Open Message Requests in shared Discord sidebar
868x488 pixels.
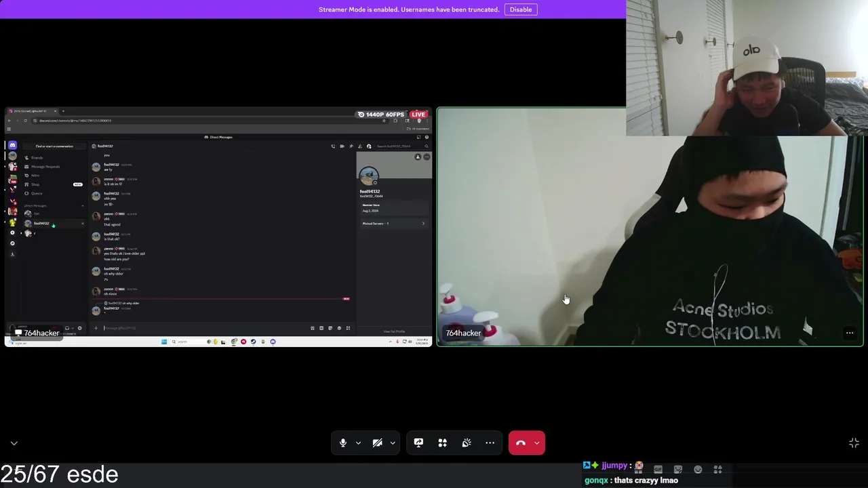click(45, 167)
